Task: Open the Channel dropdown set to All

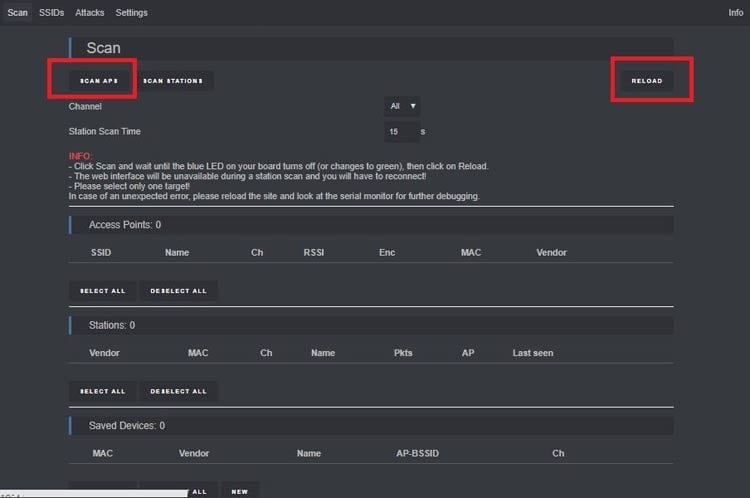Action: (x=403, y=105)
